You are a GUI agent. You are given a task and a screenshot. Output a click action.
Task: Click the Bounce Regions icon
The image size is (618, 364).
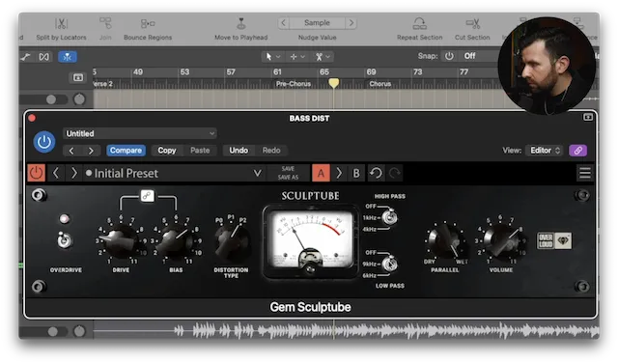(148, 23)
